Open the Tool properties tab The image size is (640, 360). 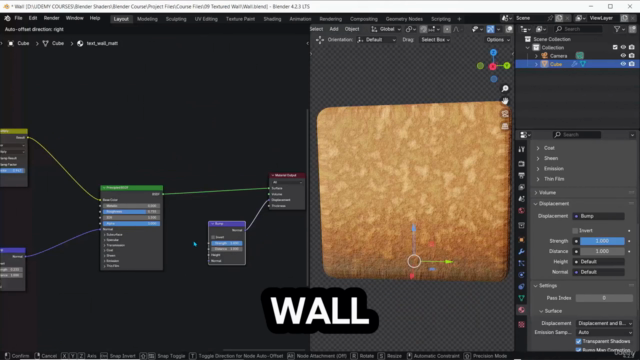[x=521, y=150]
